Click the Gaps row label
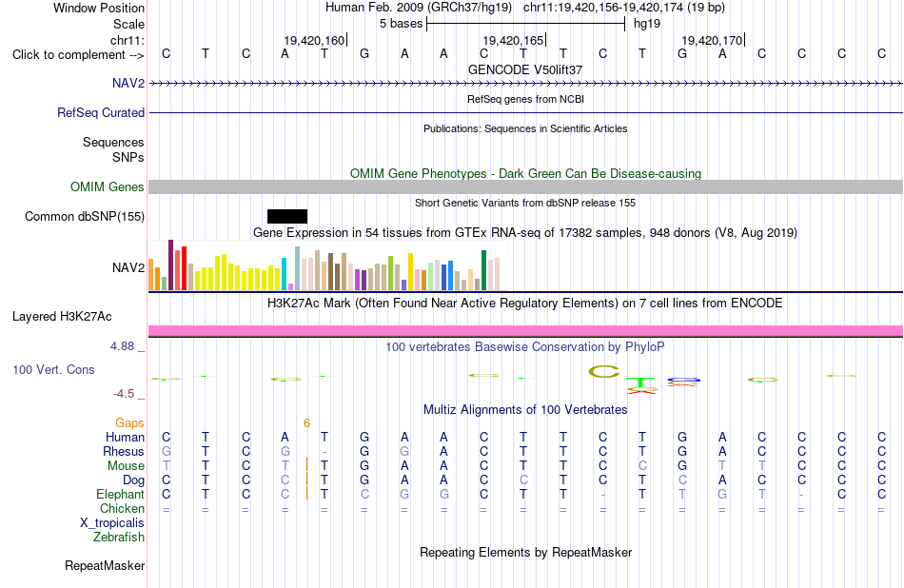The height and width of the screenshot is (588, 904). point(129,423)
